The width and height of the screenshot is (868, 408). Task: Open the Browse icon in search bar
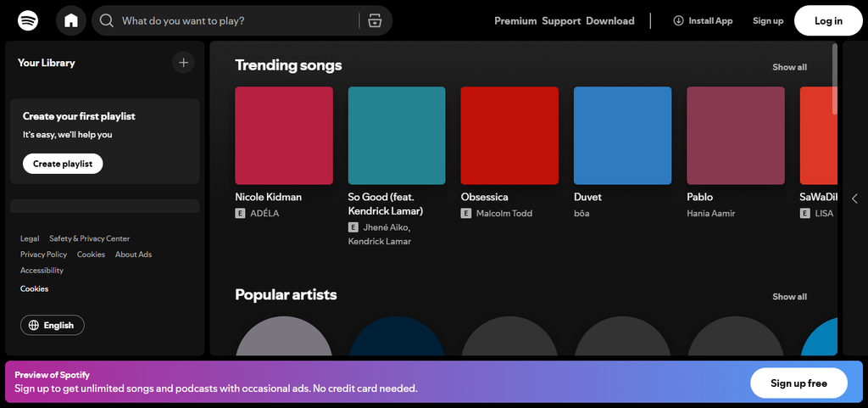(x=375, y=21)
